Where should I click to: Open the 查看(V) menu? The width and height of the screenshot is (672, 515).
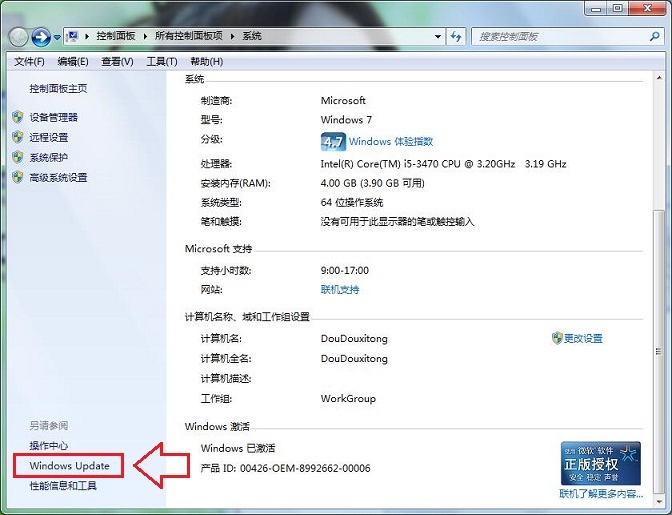(117, 62)
